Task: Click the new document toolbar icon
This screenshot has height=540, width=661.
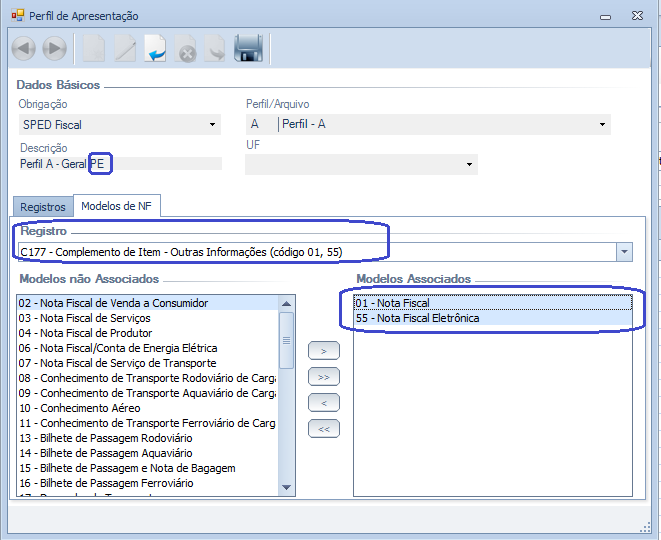Action: point(93,48)
